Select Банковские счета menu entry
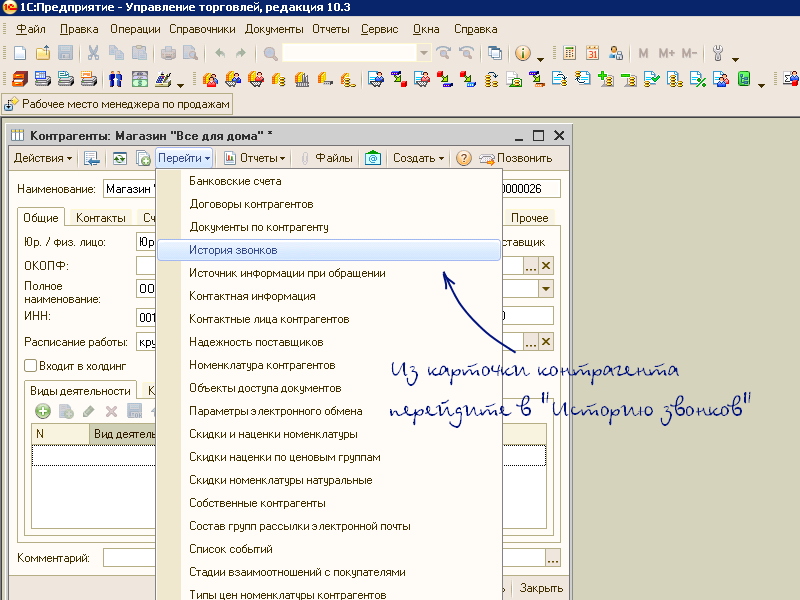Image resolution: width=800 pixels, height=600 pixels. coord(329,181)
